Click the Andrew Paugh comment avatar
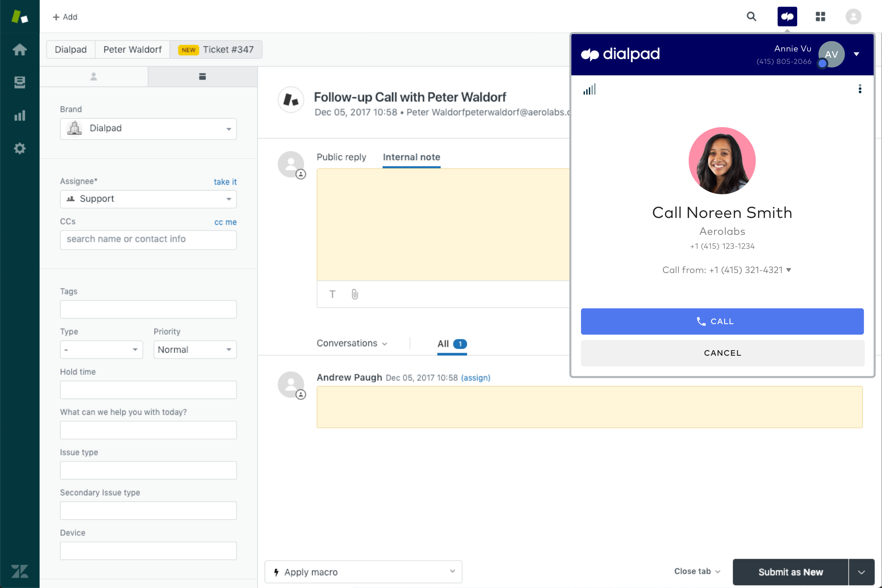 pos(291,385)
